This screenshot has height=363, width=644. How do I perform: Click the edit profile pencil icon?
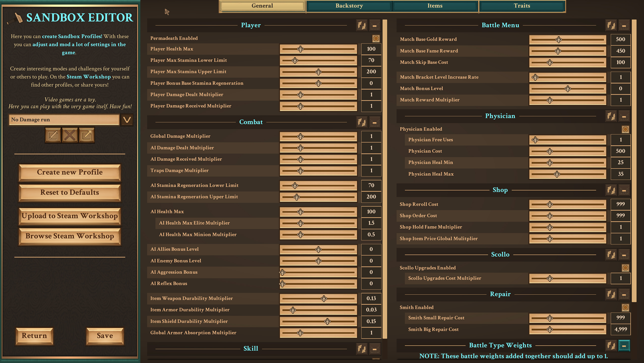53,135
